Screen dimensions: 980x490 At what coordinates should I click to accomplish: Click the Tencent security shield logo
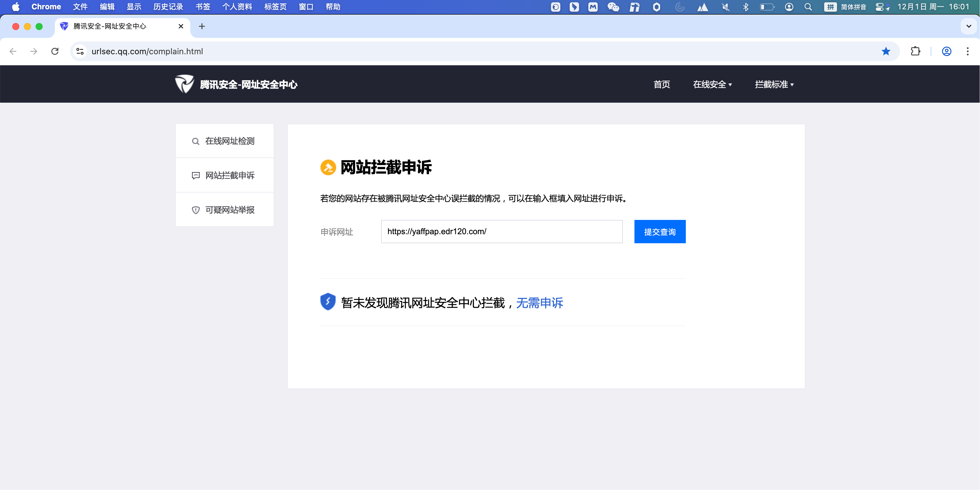click(x=184, y=84)
